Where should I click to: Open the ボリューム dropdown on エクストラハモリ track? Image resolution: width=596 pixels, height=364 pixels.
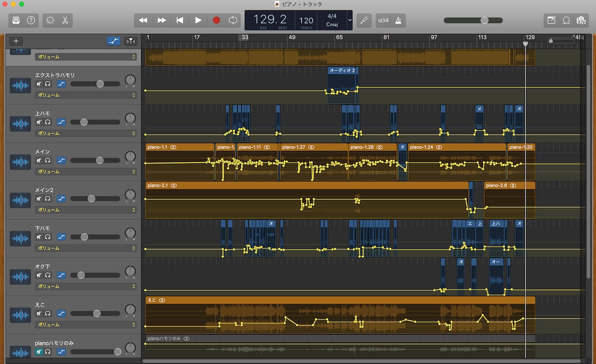coord(85,95)
